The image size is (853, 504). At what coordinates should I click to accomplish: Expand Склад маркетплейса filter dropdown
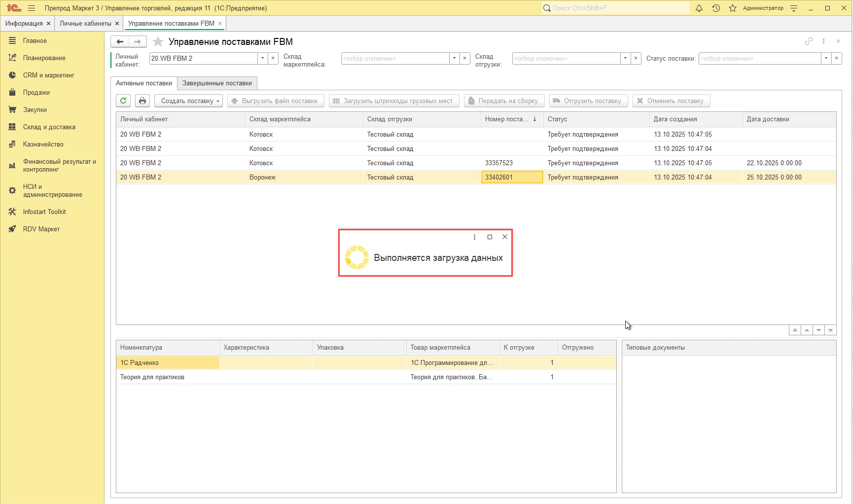454,58
